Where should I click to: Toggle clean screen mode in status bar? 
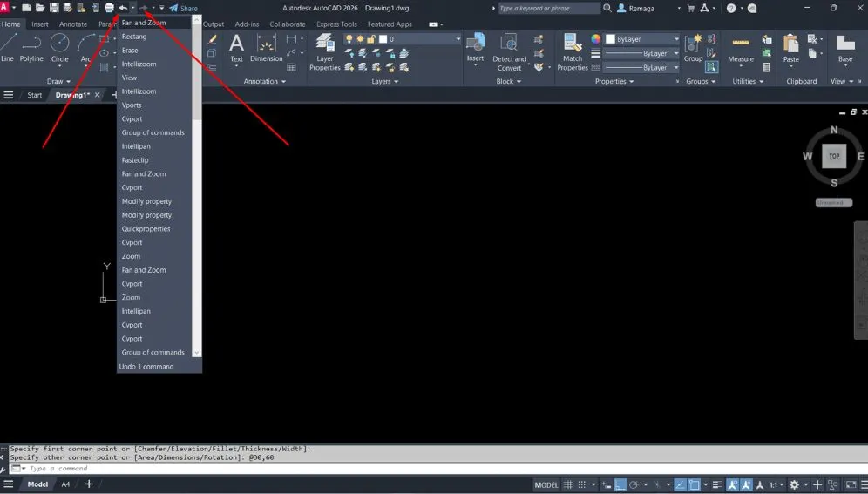851,484
